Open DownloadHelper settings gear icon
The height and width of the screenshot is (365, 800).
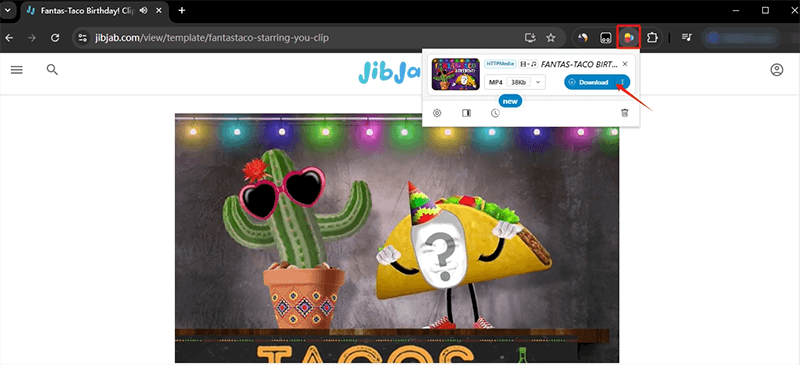pos(437,113)
